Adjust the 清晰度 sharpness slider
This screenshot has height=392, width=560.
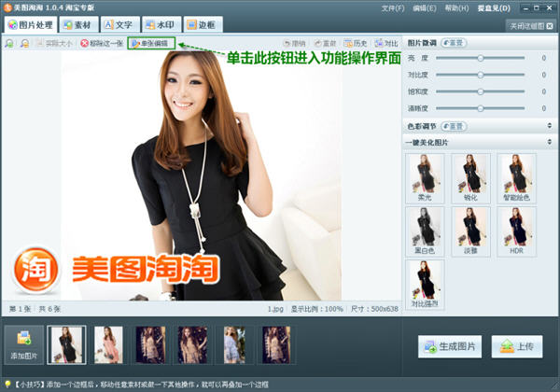point(481,108)
